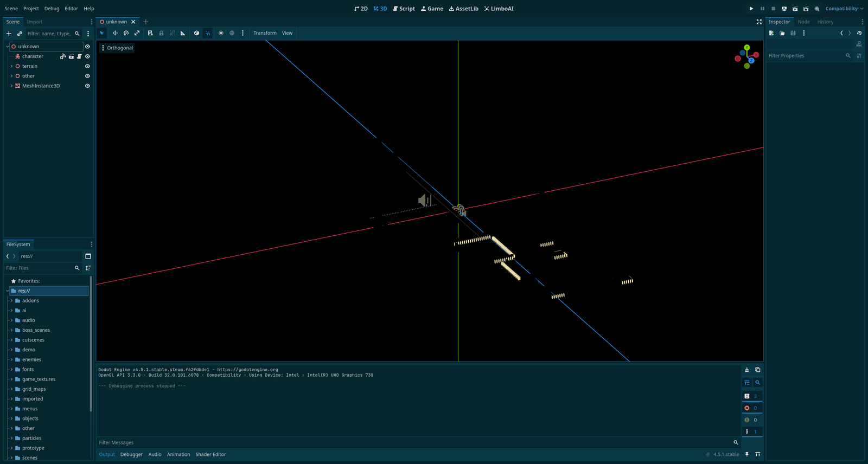Hide the character node
Viewport: 868px width, 464px height.
click(x=87, y=56)
